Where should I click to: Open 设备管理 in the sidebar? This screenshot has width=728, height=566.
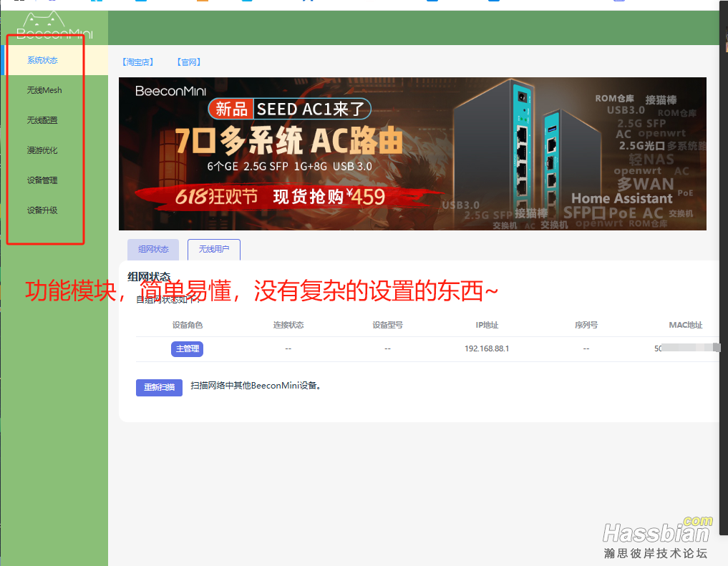point(42,180)
